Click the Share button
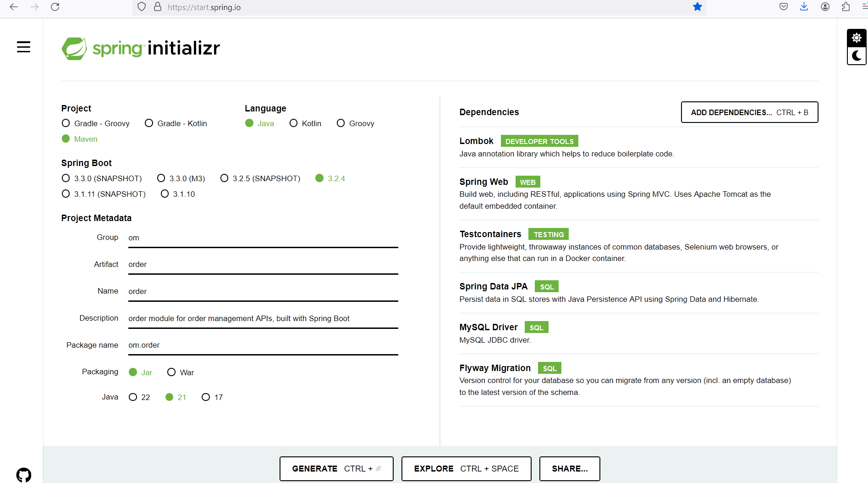Image resolution: width=868 pixels, height=483 pixels. pos(570,469)
